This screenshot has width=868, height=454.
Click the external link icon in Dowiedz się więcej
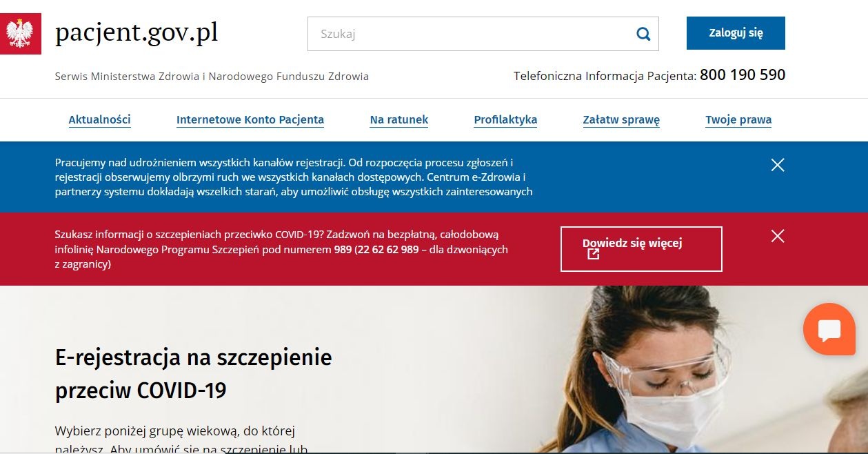(x=593, y=255)
